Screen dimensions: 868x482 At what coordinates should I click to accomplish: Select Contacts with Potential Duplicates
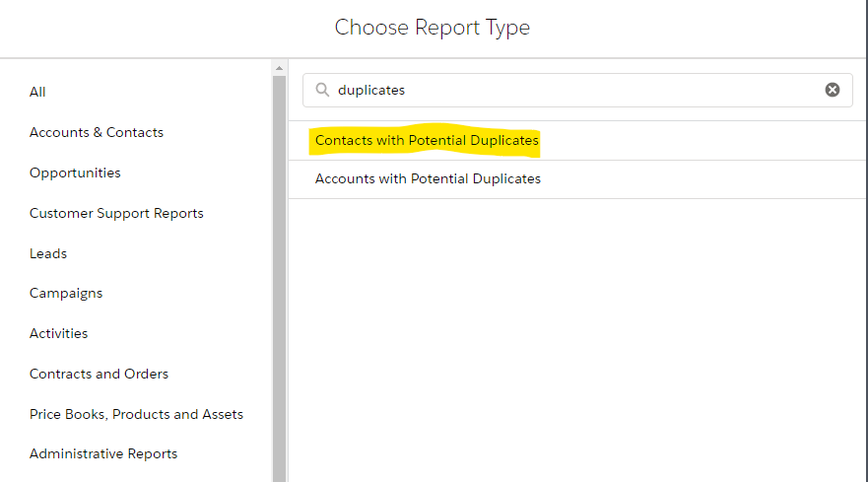point(427,141)
